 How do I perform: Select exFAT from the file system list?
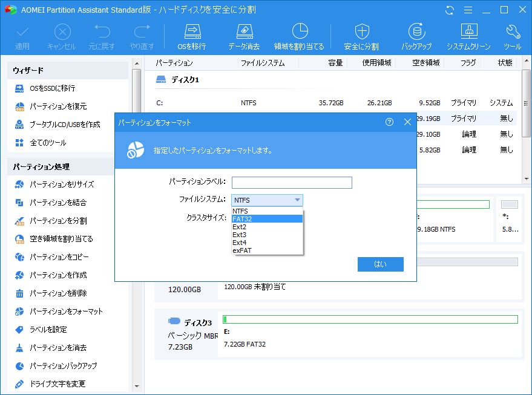pyautogui.click(x=267, y=250)
